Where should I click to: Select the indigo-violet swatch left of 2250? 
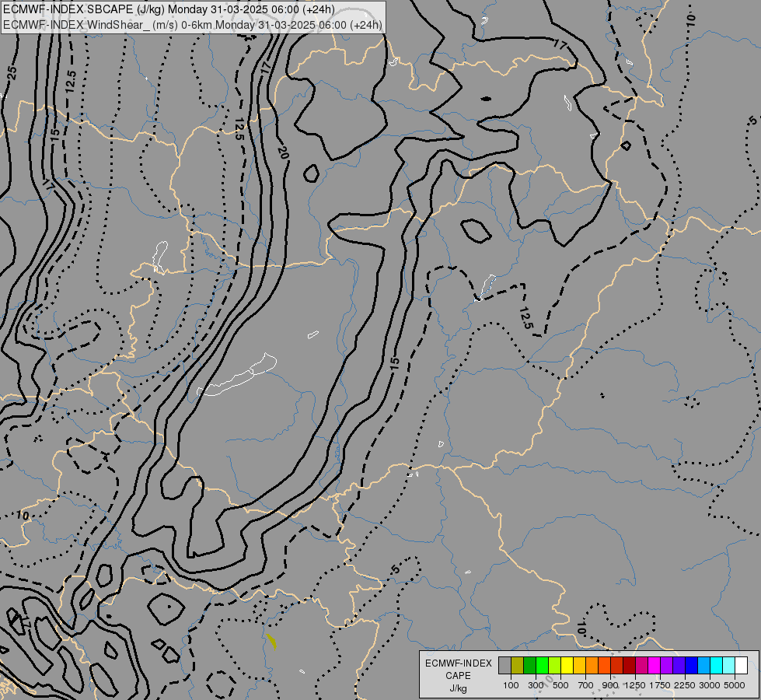point(679,665)
